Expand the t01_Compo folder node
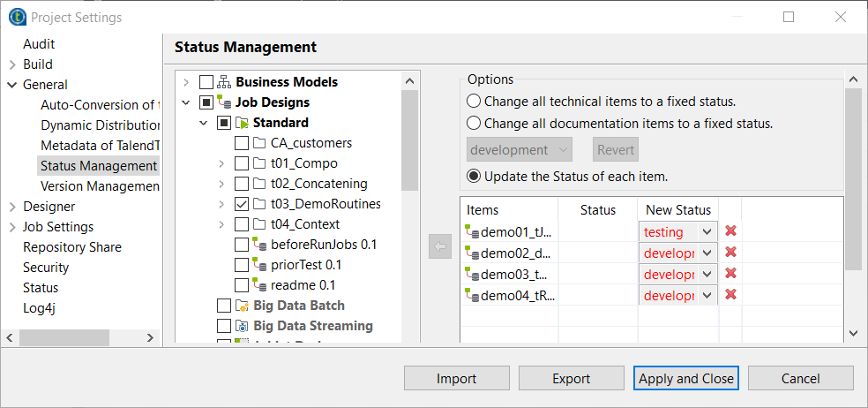 221,163
